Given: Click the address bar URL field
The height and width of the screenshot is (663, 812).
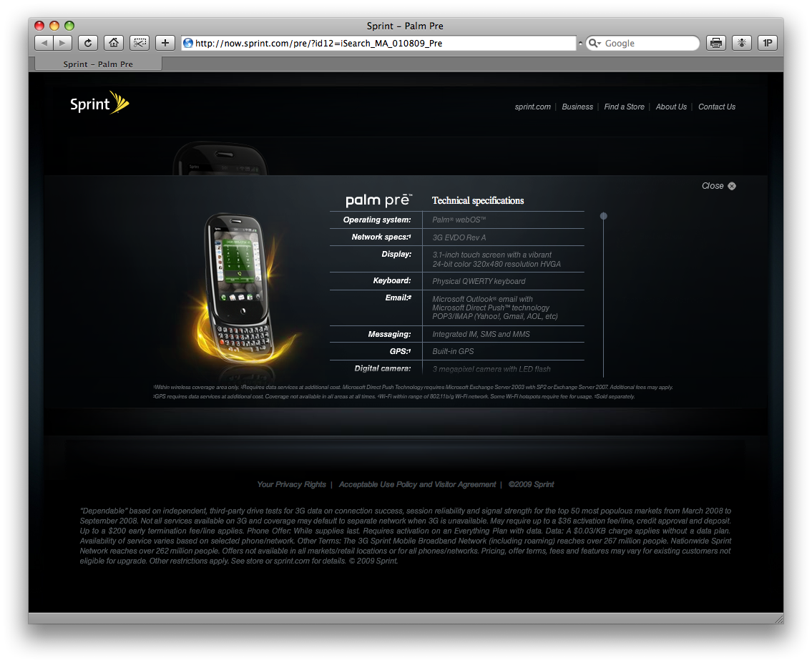Looking at the screenshot, I should pyautogui.click(x=379, y=43).
